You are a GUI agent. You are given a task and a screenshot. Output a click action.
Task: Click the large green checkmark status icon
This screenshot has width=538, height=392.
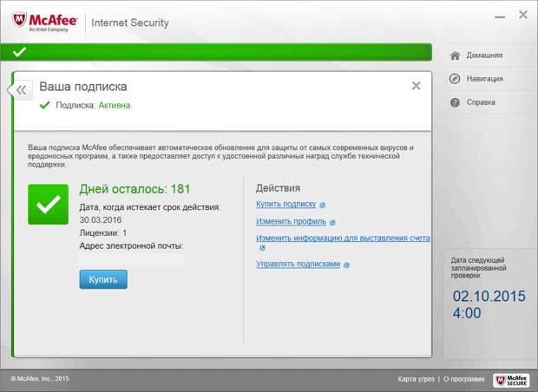tap(48, 204)
